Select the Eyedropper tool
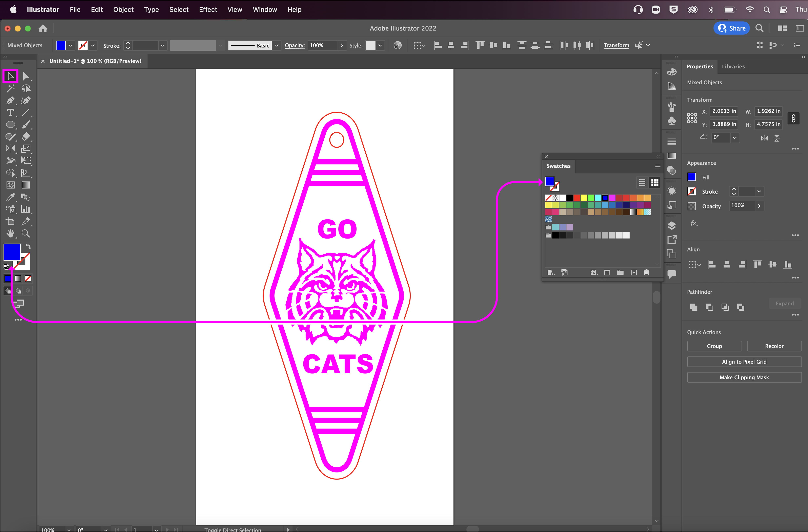Screen dimensions: 808x532 click(10, 197)
